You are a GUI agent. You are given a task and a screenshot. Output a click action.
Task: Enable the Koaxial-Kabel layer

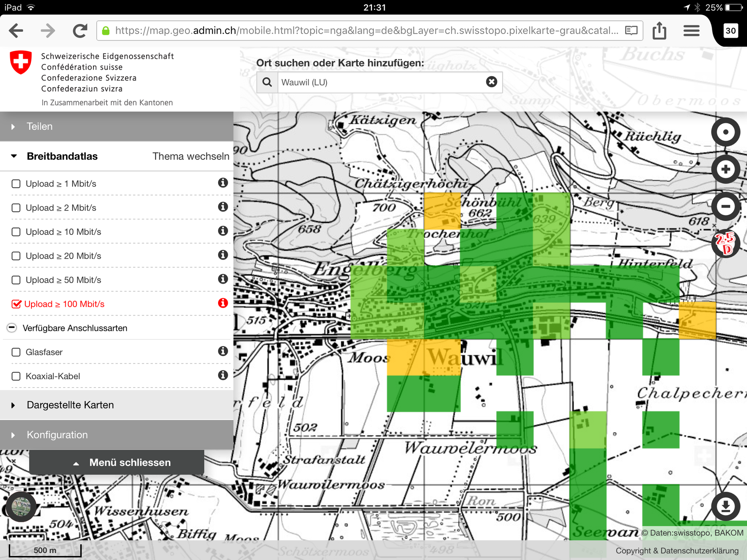pyautogui.click(x=16, y=376)
